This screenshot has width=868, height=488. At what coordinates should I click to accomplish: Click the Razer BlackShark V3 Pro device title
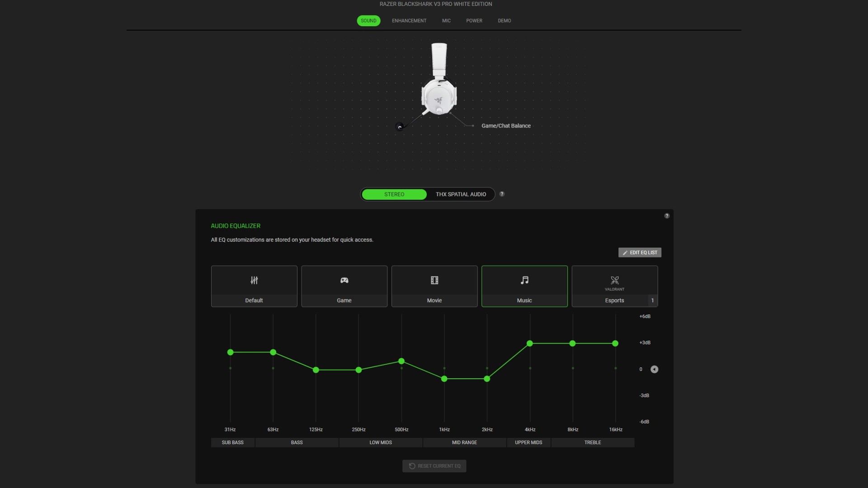click(x=436, y=4)
